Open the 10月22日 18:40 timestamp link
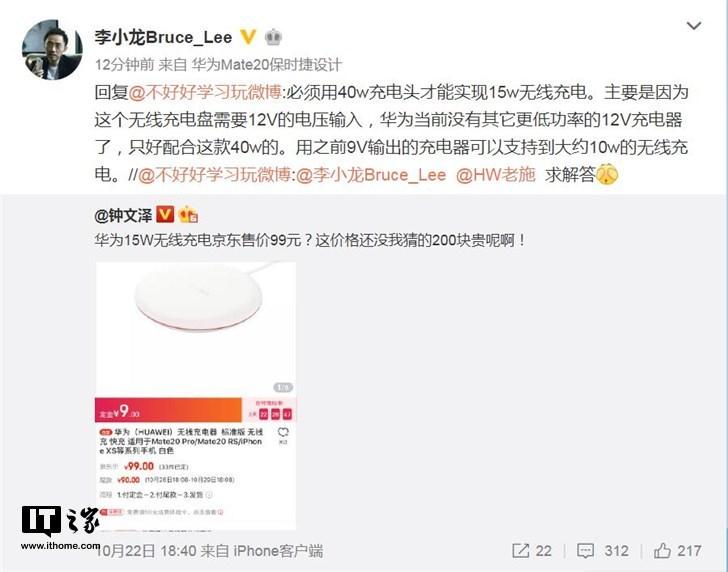728x572 pixels. click(x=148, y=551)
